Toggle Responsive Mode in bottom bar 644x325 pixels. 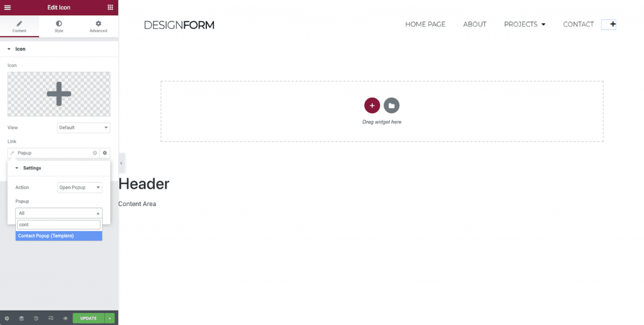point(51,318)
